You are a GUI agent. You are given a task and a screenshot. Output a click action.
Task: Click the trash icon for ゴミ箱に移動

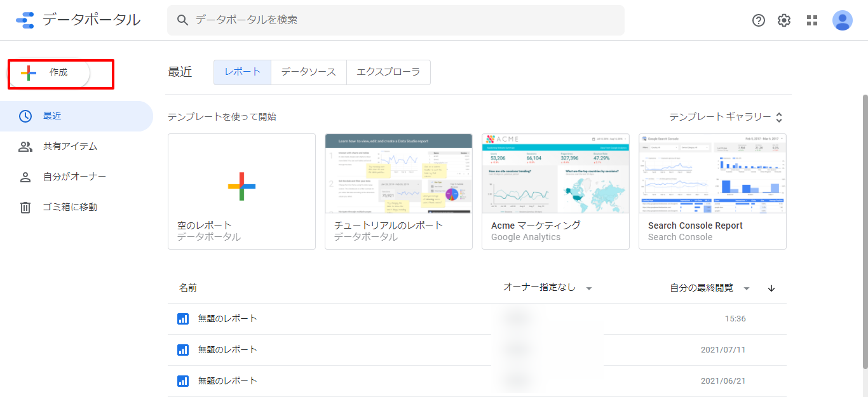pyautogui.click(x=25, y=207)
